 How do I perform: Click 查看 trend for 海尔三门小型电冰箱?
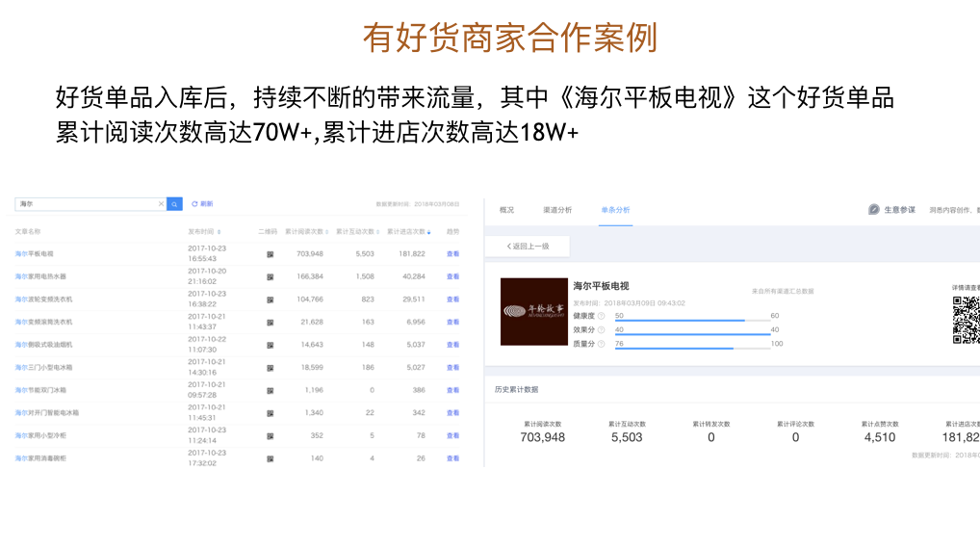tap(453, 368)
